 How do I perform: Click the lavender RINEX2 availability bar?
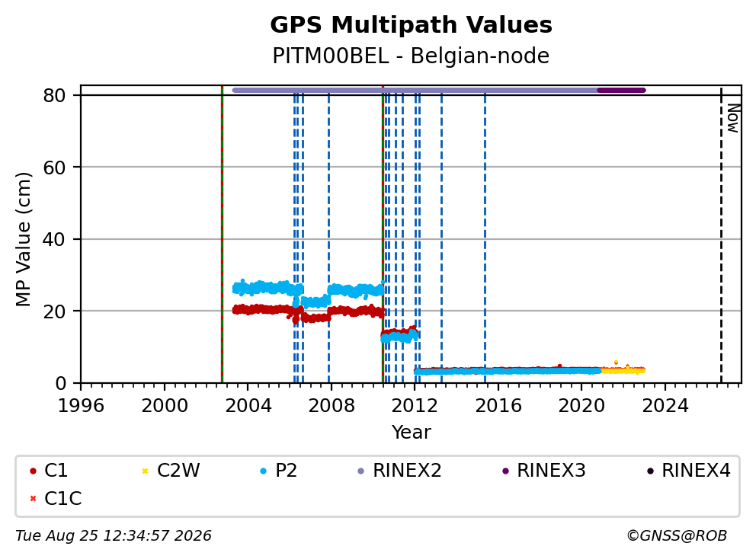[x=415, y=90]
